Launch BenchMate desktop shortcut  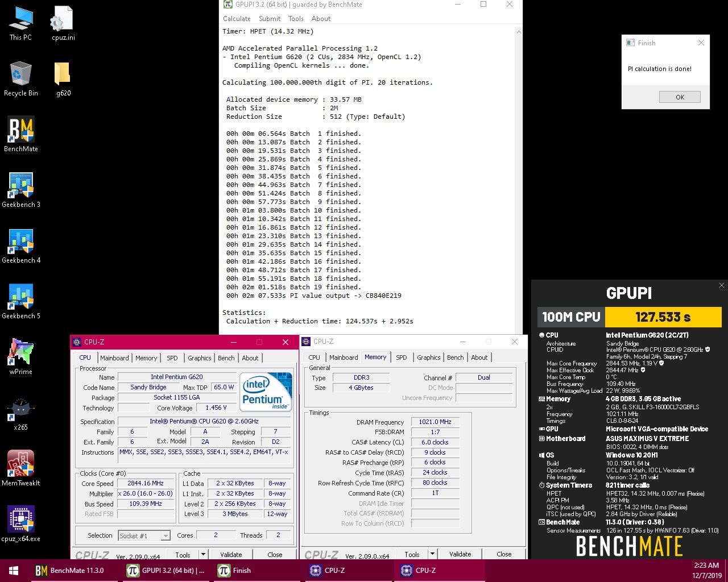coord(21,135)
